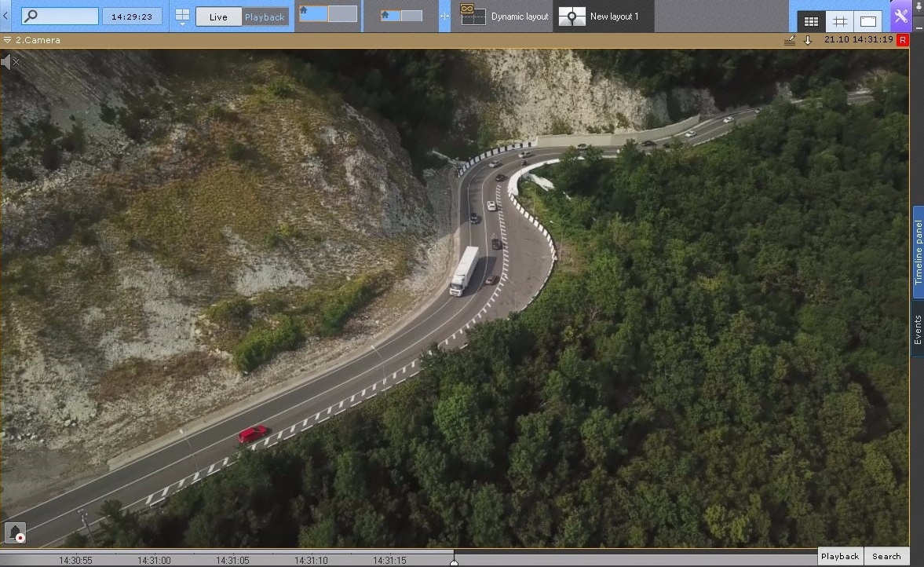
Task: Mute or unmute the camera speaker icon
Action: click(9, 62)
